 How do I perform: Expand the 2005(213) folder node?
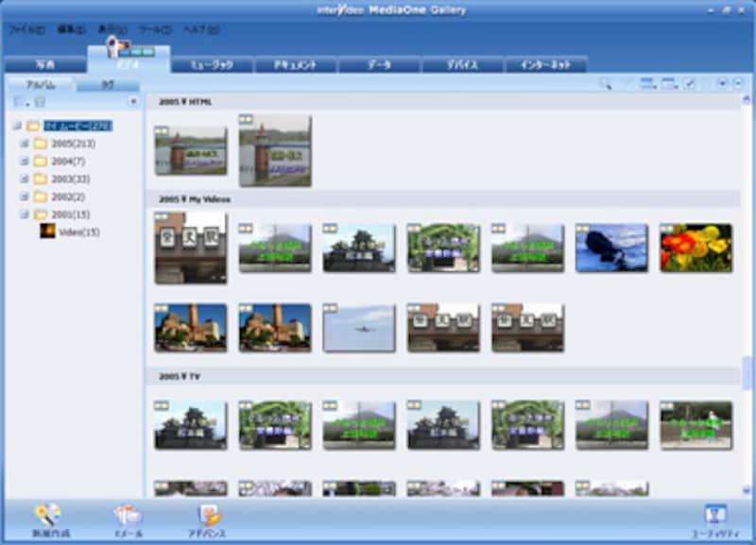[25, 144]
